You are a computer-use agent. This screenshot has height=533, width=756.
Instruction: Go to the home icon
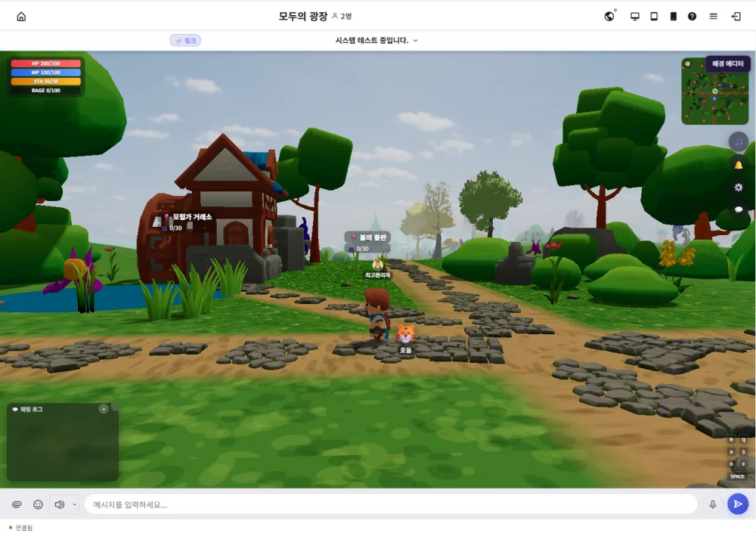point(21,17)
